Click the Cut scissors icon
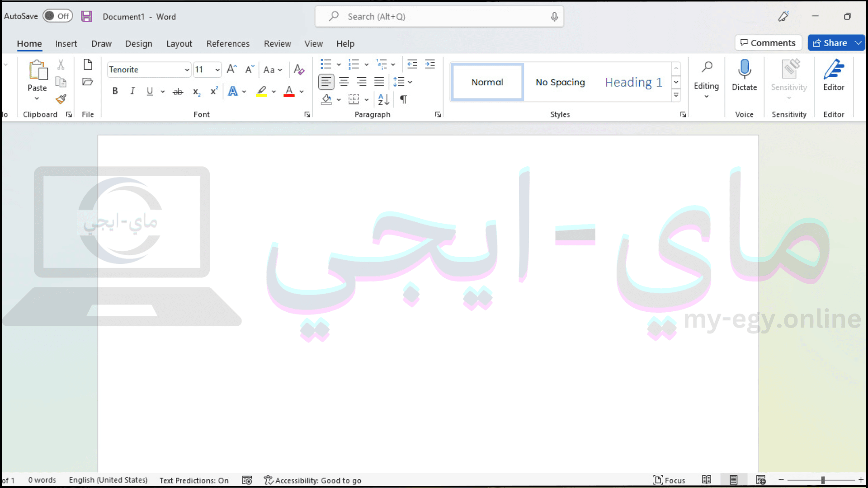This screenshot has height=488, width=868. point(61,65)
